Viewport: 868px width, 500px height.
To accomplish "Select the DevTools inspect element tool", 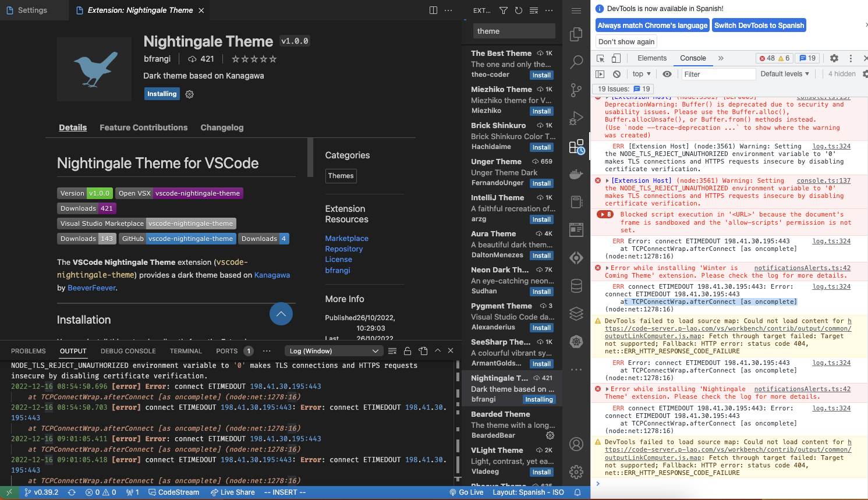I will [601, 58].
